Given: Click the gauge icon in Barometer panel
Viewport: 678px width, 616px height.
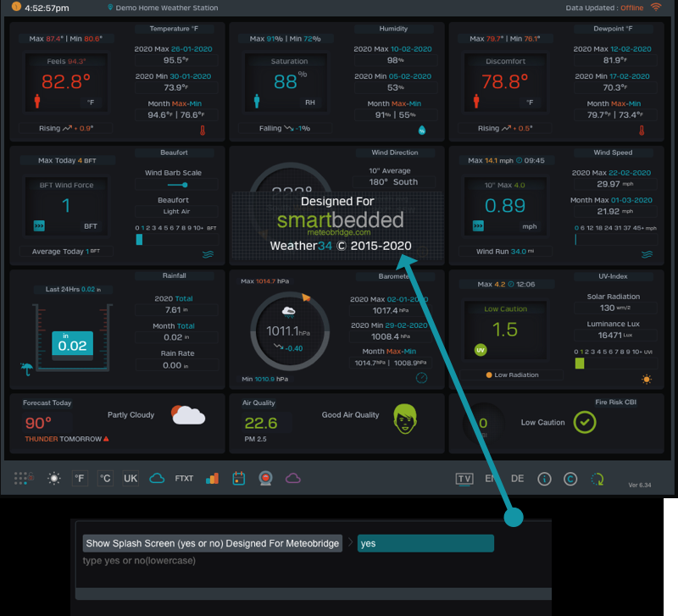Looking at the screenshot, I should point(421,378).
